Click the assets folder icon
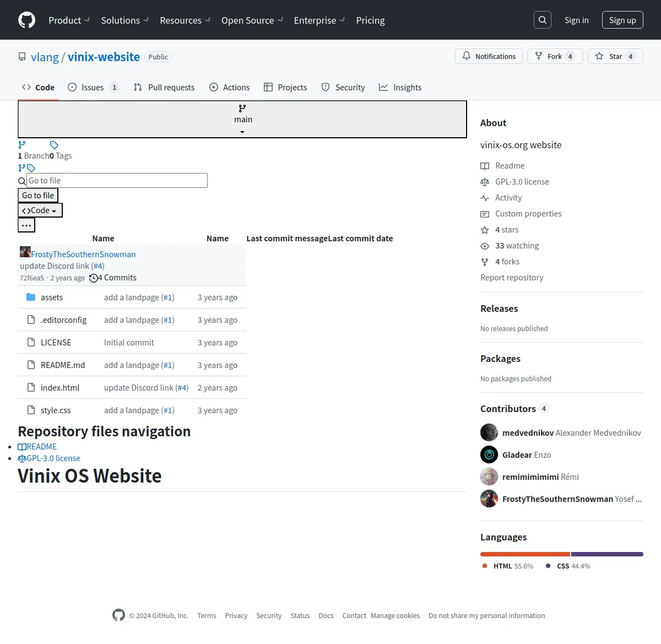Screen dimensions: 661x644 pyautogui.click(x=31, y=297)
